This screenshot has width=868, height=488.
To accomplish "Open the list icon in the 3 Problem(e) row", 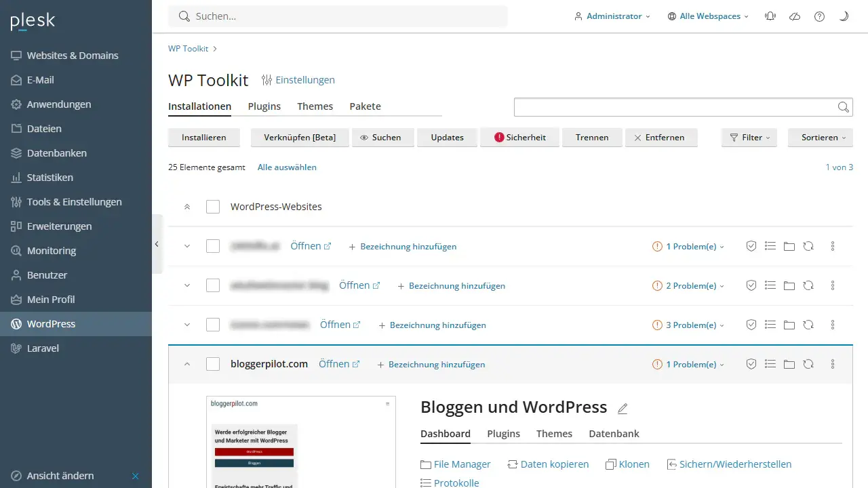I will point(770,325).
